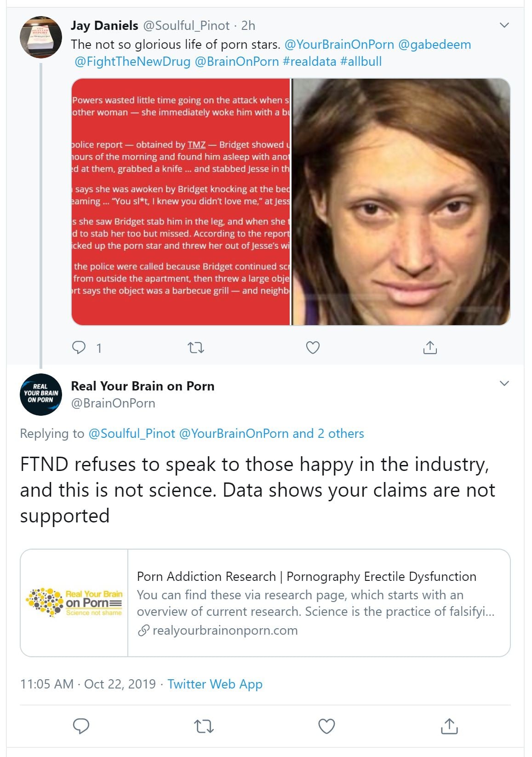Follow the #realdata hashtag
Screen dimensions: 532x757
click(x=309, y=62)
